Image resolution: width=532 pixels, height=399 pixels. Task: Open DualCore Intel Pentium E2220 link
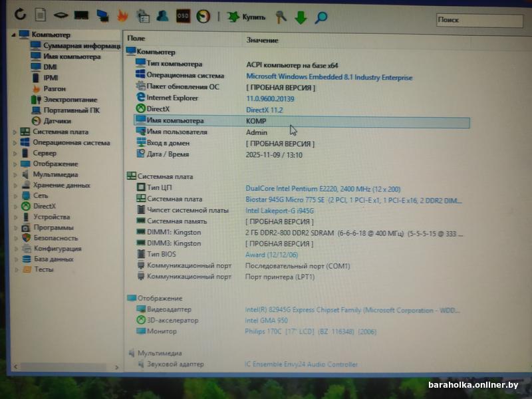[323, 189]
